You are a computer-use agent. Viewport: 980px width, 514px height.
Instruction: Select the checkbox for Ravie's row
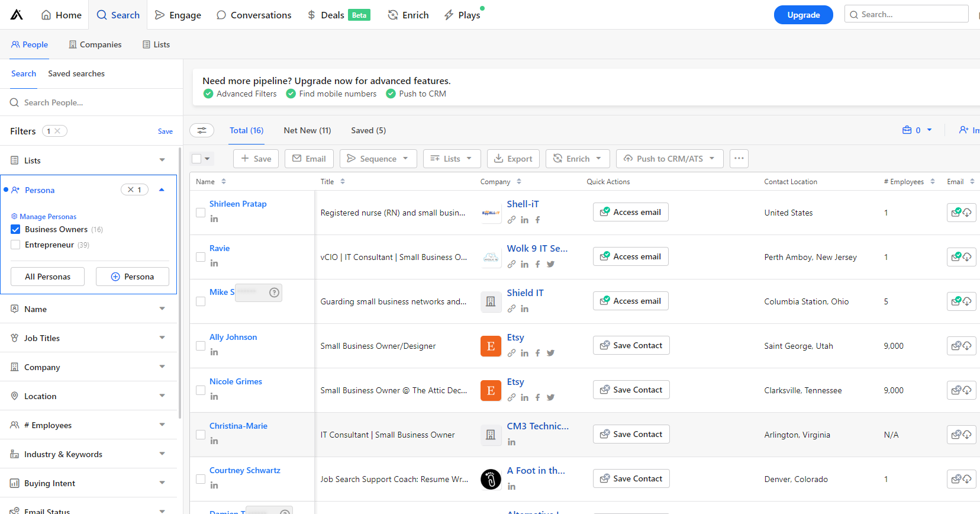201,257
